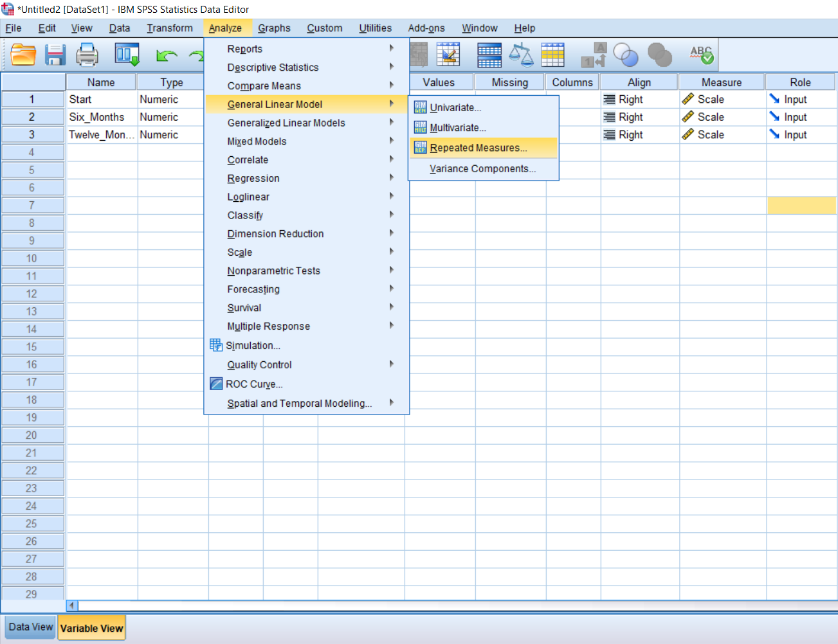The width and height of the screenshot is (838, 644).
Task: Open a data file
Action: coord(24,55)
